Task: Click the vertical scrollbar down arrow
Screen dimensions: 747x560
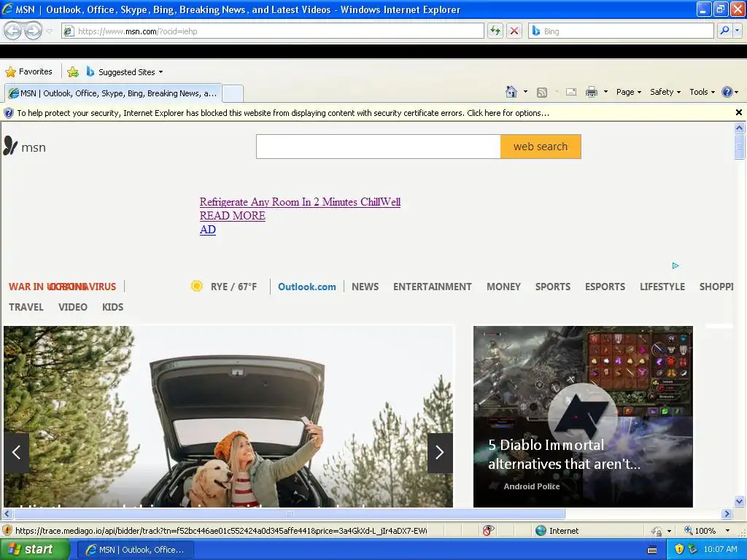Action: pyautogui.click(x=739, y=501)
